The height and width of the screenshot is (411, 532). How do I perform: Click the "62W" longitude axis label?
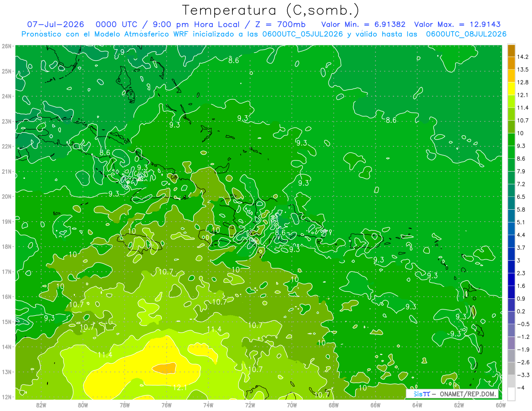point(459,404)
